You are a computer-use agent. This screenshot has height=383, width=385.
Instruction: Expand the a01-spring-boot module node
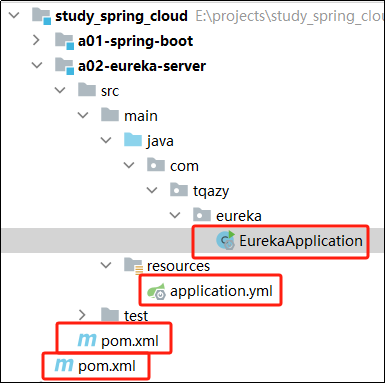(36, 41)
